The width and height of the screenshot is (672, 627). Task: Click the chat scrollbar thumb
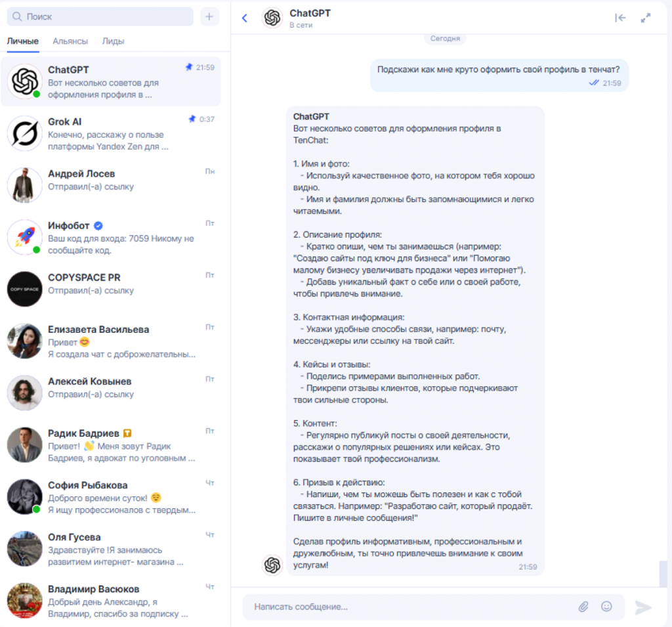click(663, 574)
